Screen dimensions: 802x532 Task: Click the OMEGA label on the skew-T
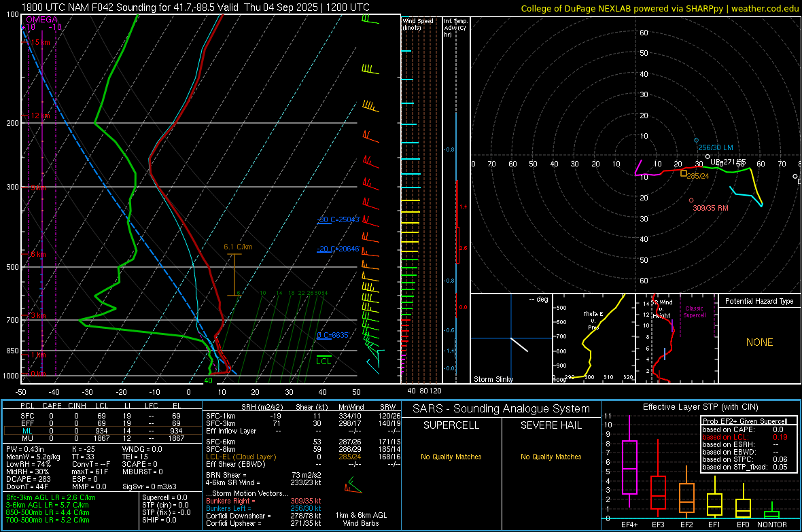tap(41, 20)
